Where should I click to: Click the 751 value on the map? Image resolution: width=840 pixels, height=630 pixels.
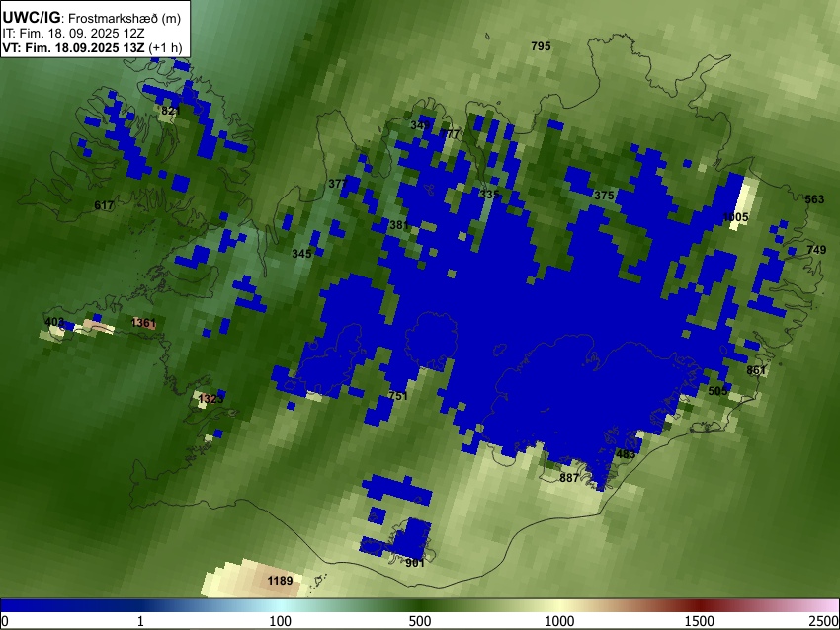[x=398, y=396]
